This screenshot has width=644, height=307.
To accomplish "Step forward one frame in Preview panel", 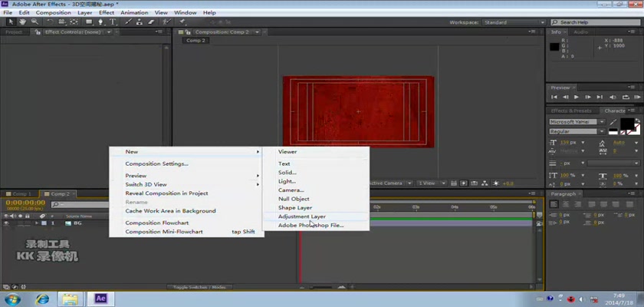I will coord(588,97).
